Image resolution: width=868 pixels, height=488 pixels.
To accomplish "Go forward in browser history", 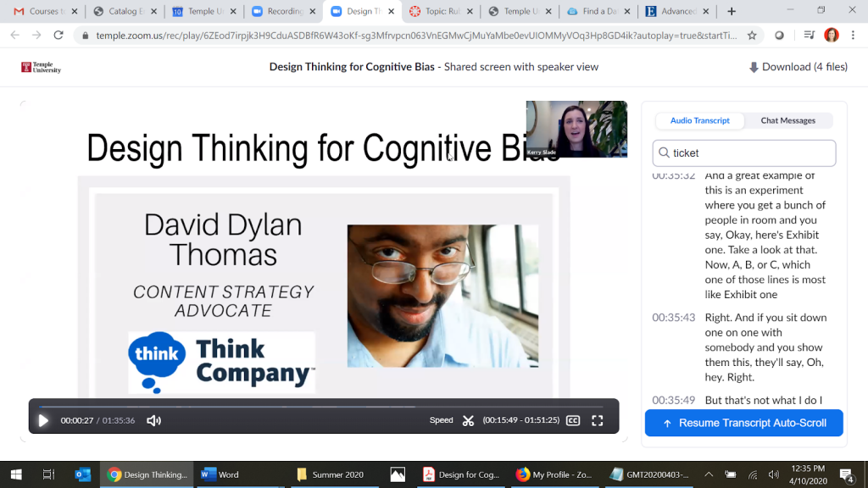I will [36, 36].
